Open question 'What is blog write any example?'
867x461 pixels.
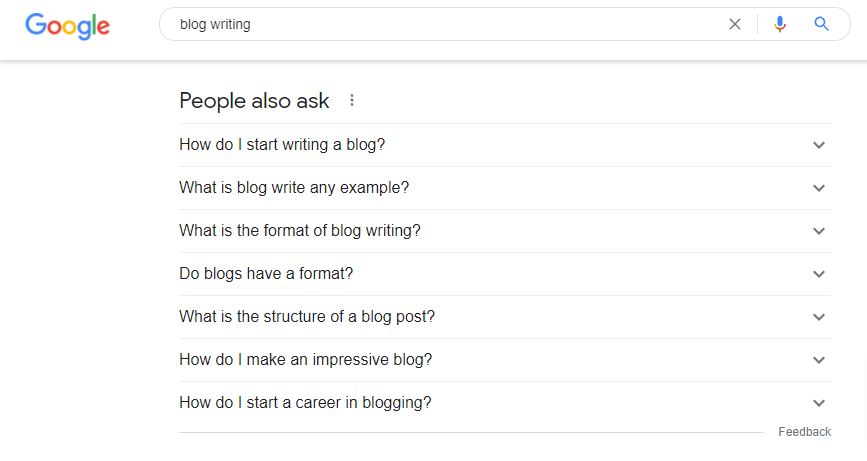click(x=505, y=188)
